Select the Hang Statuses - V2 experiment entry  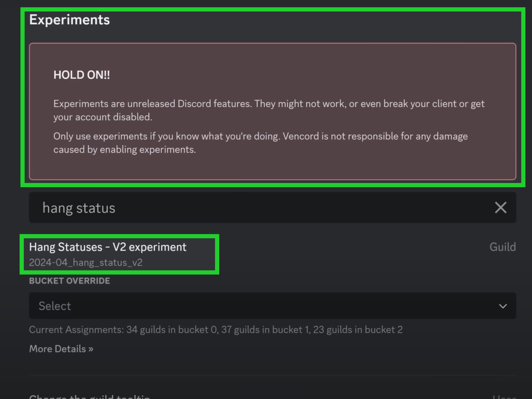tap(108, 247)
